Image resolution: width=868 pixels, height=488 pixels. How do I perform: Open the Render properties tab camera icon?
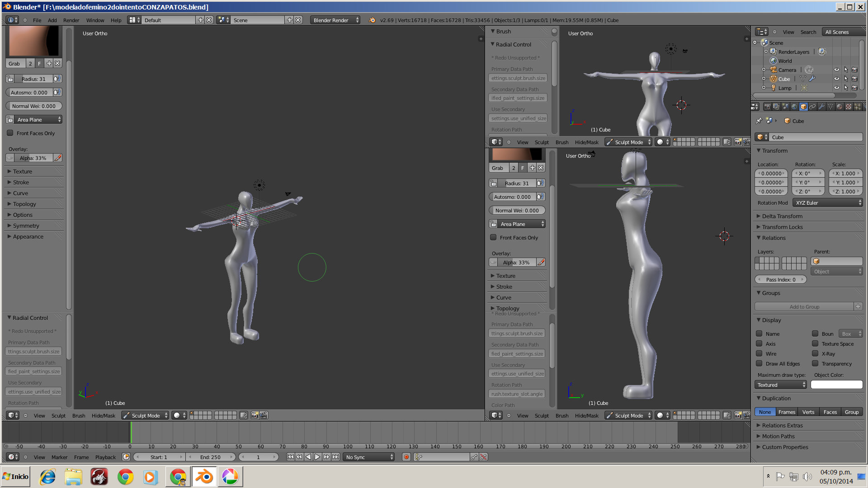(x=767, y=107)
